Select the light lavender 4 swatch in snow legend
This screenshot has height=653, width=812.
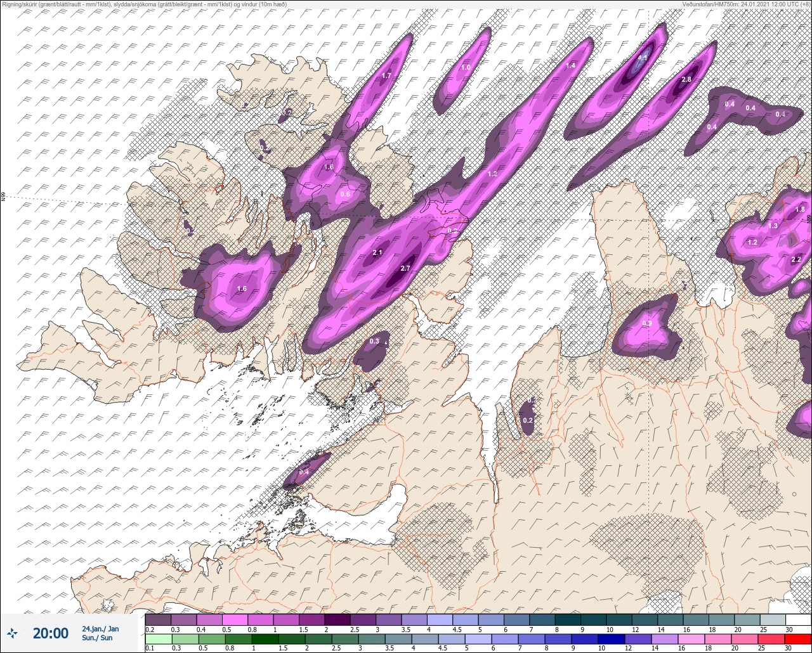[x=440, y=619]
